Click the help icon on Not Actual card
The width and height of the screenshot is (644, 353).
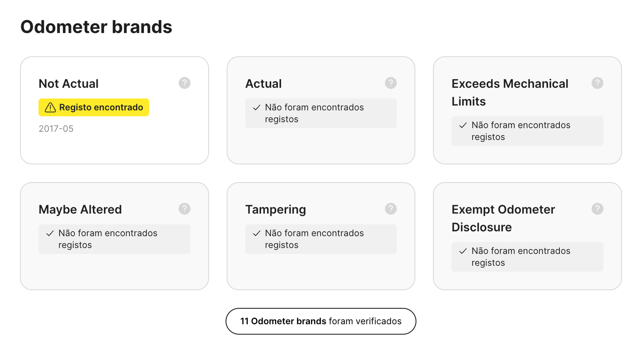click(x=184, y=83)
